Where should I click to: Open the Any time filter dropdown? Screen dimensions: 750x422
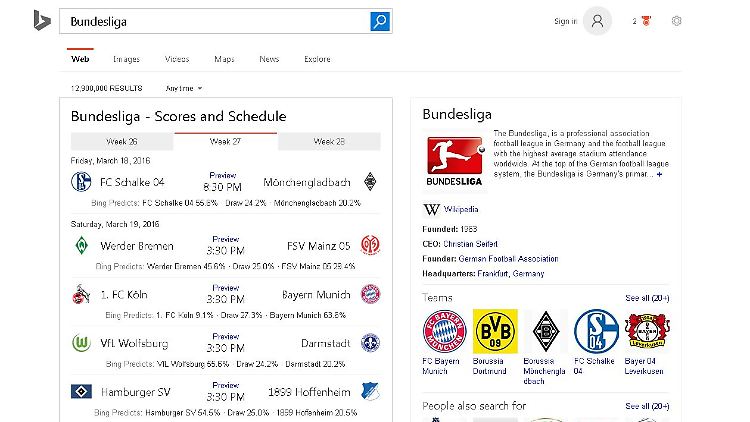(x=184, y=89)
